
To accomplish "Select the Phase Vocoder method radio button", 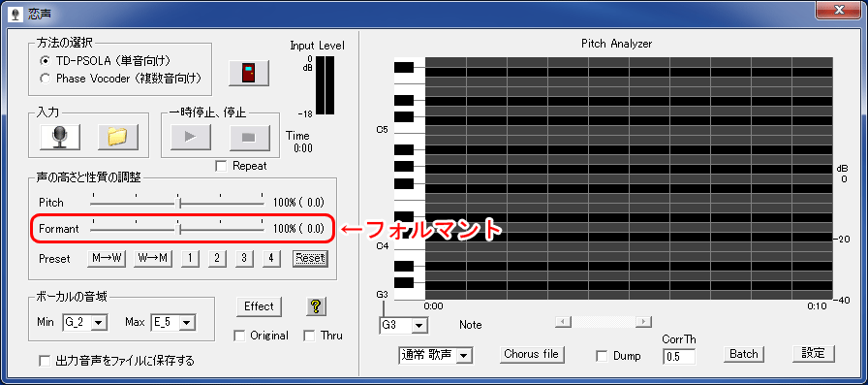I will (46, 79).
